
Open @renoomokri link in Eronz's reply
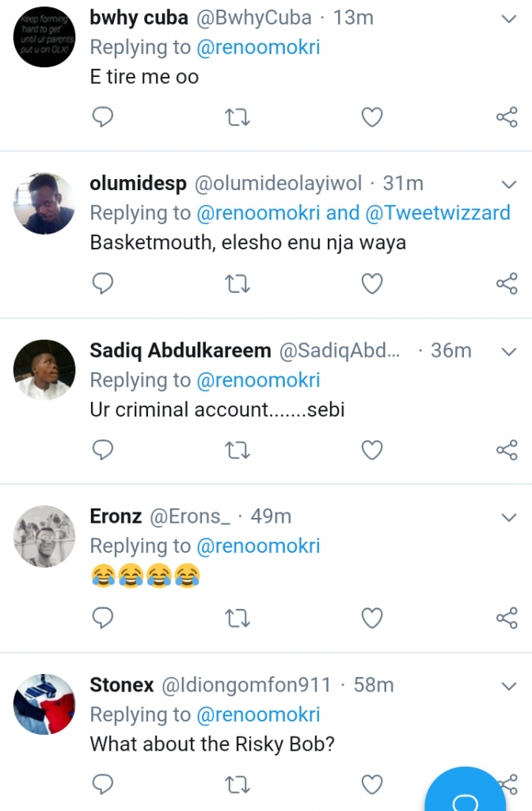[258, 546]
